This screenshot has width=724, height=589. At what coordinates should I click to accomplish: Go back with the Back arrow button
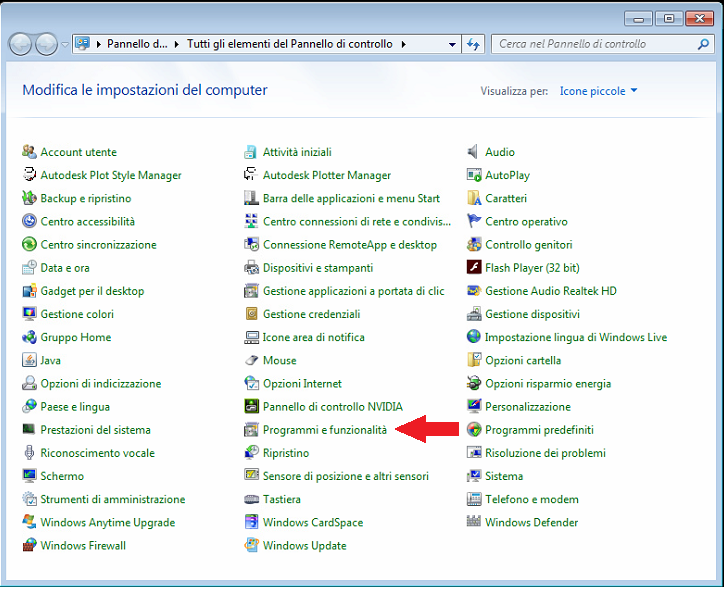pos(20,44)
